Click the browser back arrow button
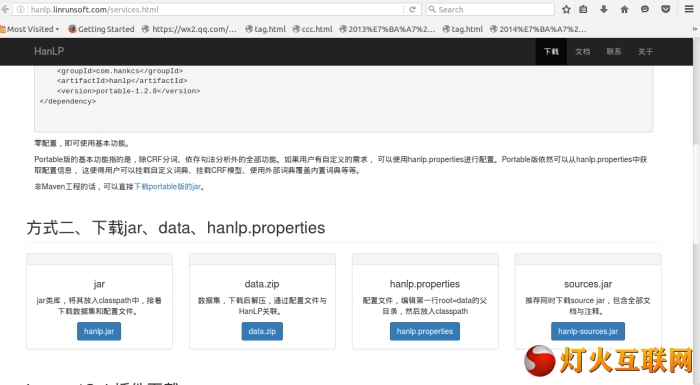This screenshot has height=385, width=700. pos(5,9)
